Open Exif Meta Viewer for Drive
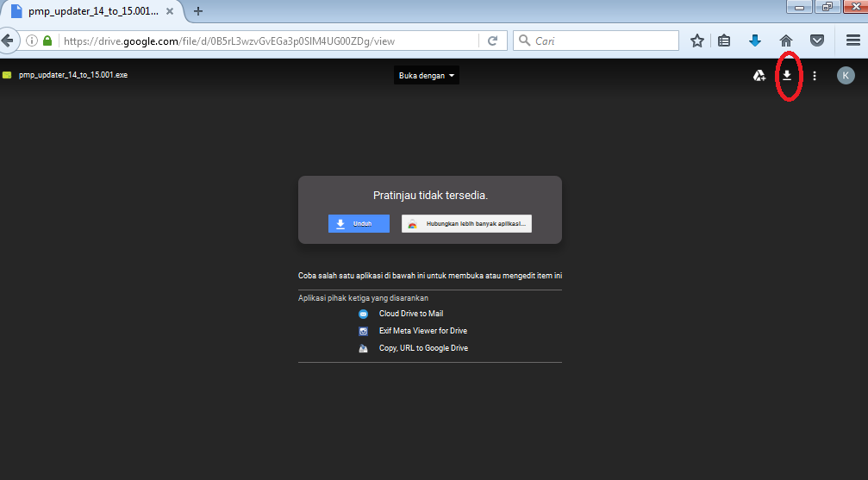 pyautogui.click(x=423, y=331)
